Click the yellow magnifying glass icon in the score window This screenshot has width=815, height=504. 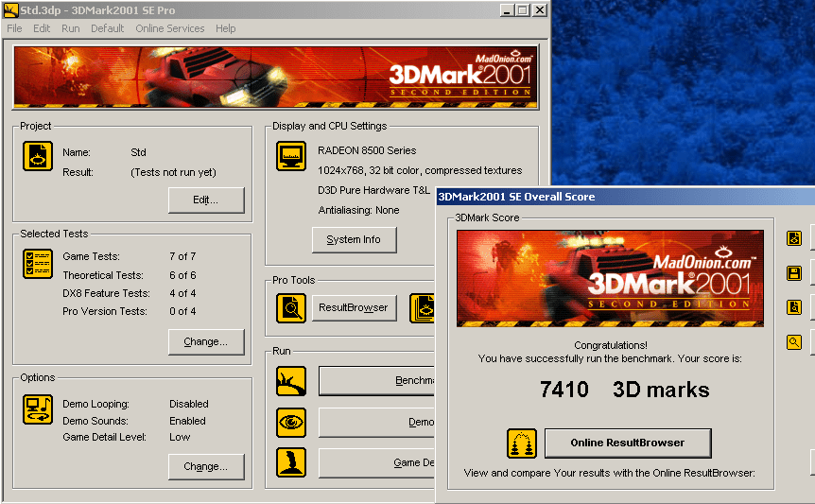pyautogui.click(x=793, y=342)
